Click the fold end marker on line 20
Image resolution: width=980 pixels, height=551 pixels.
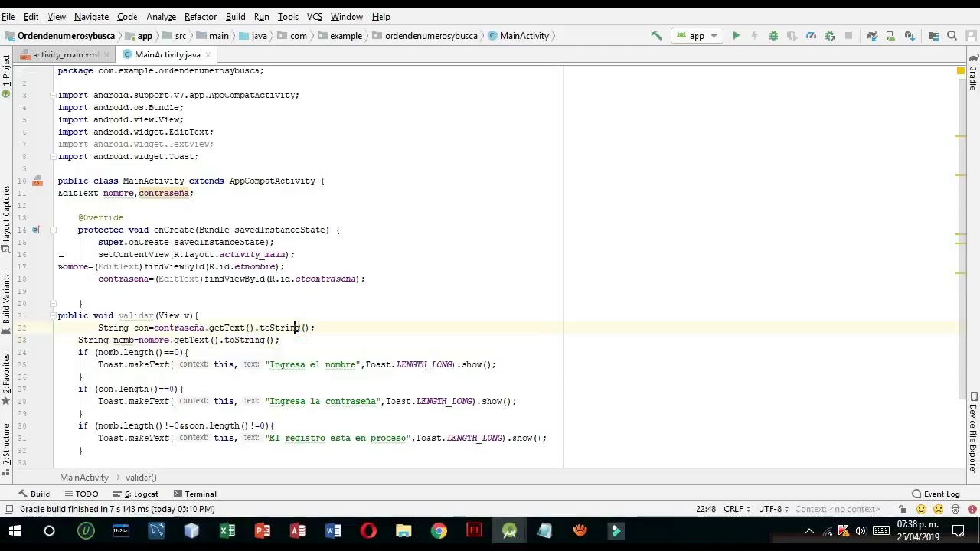[x=54, y=303]
